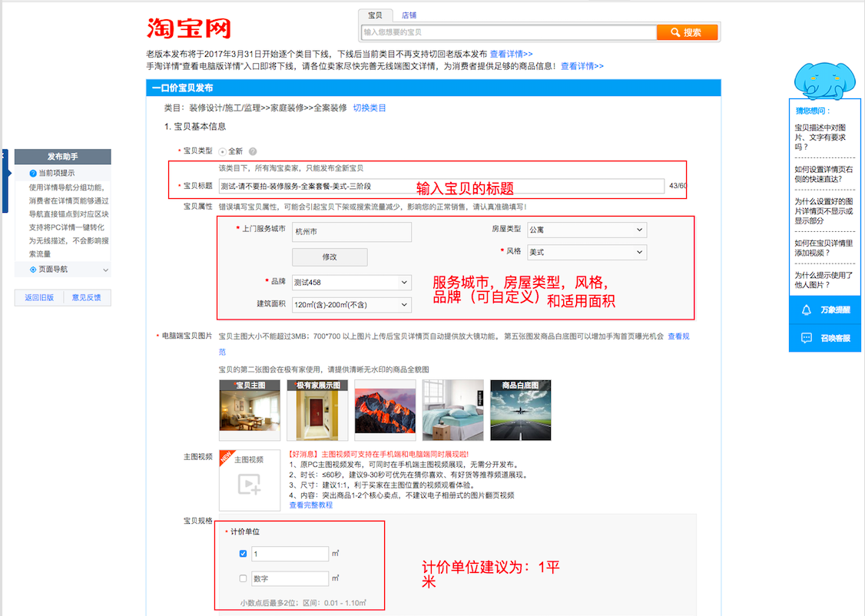Open question 如何在宝贝详情里添加视频

click(x=823, y=248)
